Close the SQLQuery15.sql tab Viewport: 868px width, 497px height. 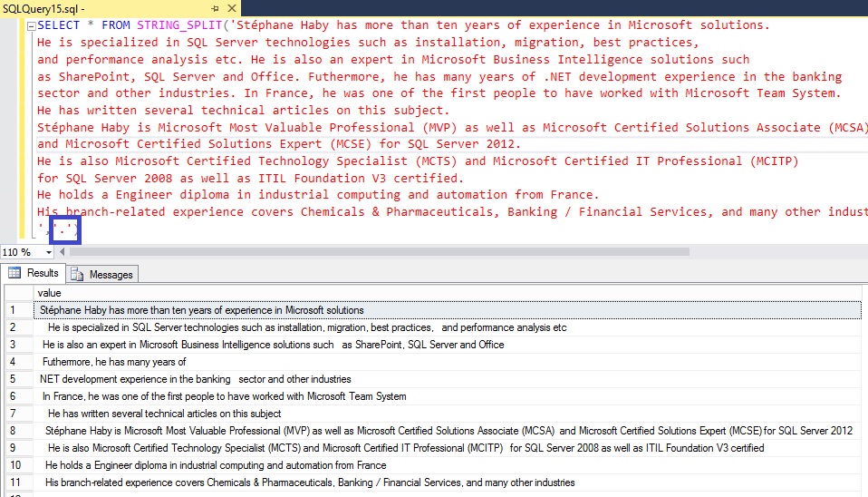[x=232, y=8]
